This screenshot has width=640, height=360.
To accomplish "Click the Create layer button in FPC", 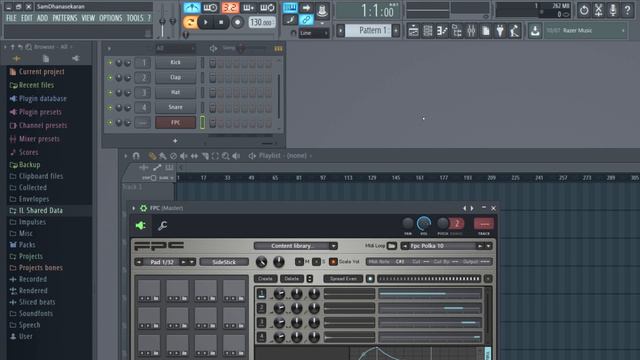I will pos(265,279).
